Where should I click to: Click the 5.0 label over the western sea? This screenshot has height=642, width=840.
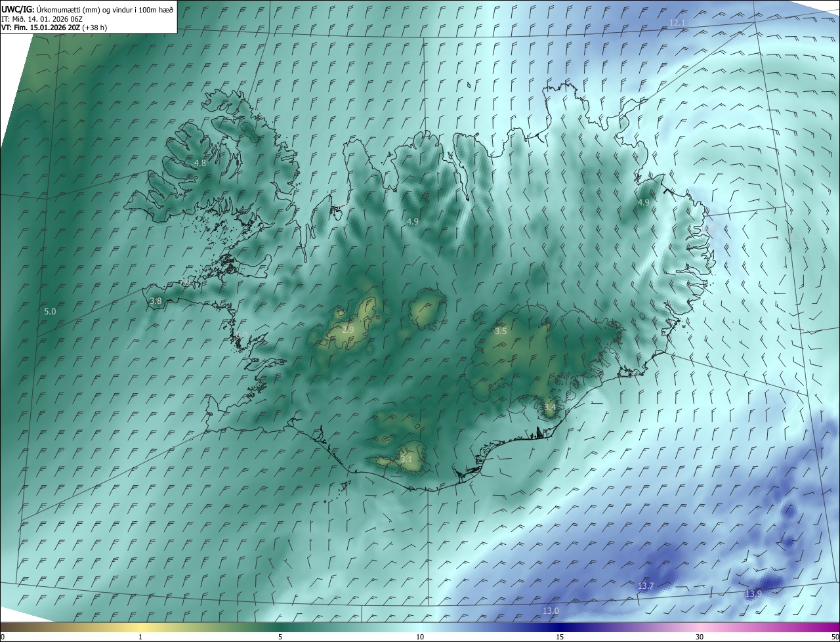point(50,311)
